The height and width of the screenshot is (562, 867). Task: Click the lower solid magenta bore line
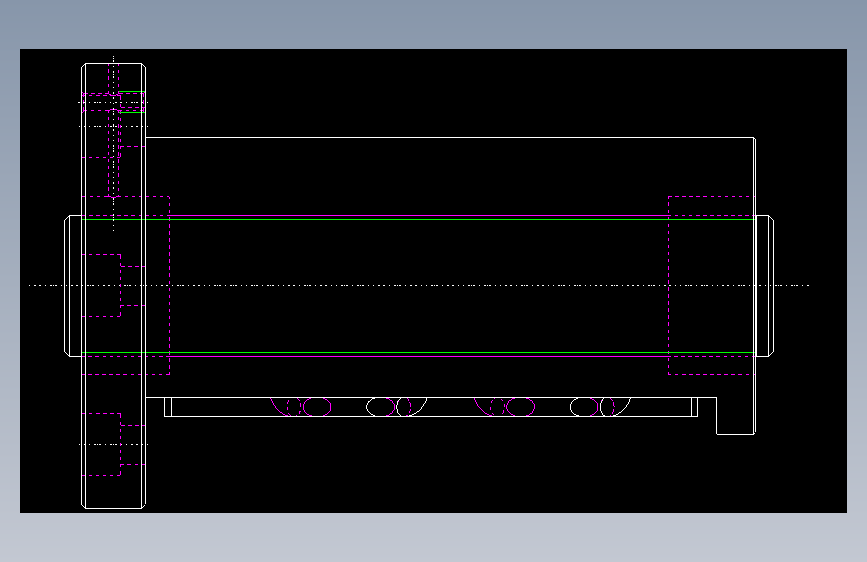[x=419, y=356]
